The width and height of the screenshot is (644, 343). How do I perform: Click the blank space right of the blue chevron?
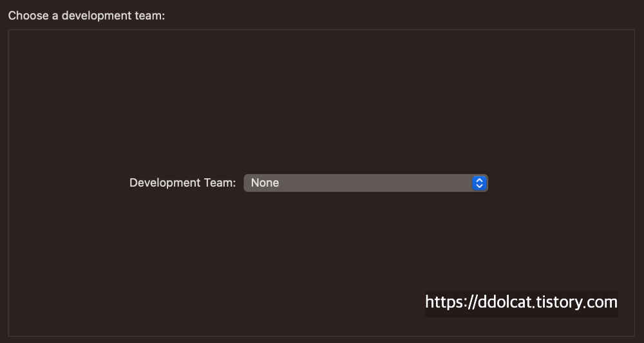coord(560,183)
